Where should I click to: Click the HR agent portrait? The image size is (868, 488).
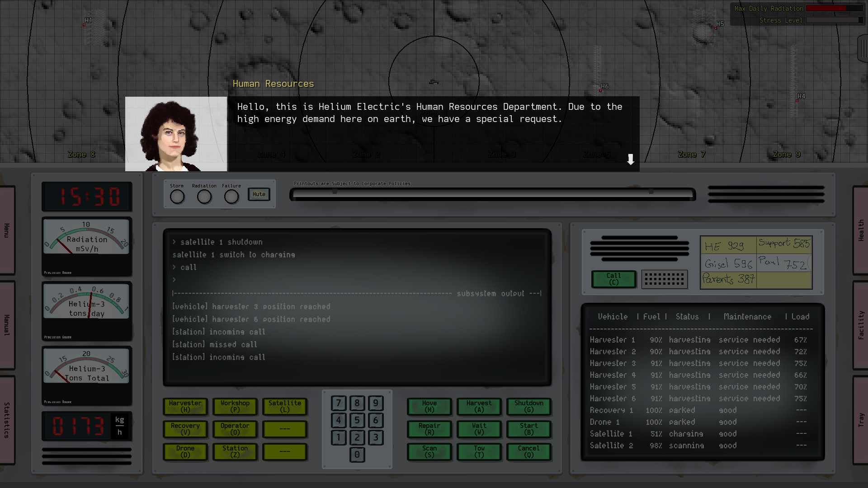[176, 134]
